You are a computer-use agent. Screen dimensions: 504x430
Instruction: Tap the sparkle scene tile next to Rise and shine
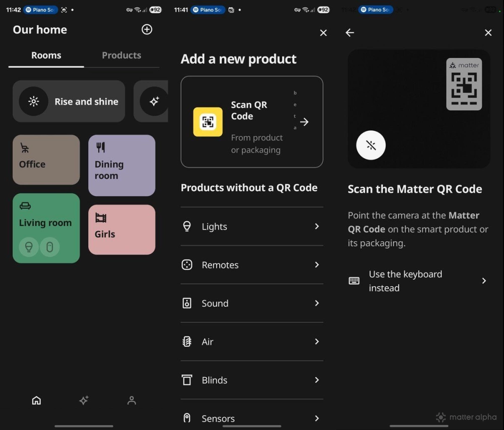click(153, 101)
